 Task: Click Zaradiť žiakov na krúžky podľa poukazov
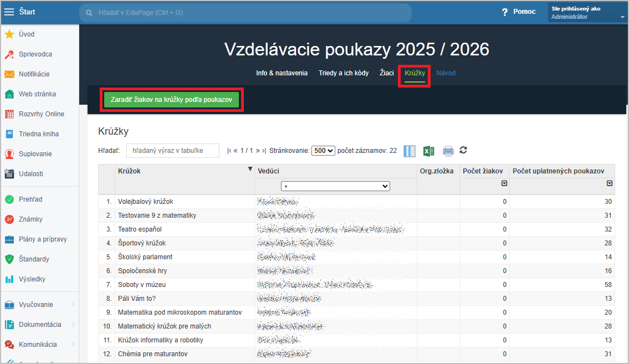pyautogui.click(x=171, y=100)
